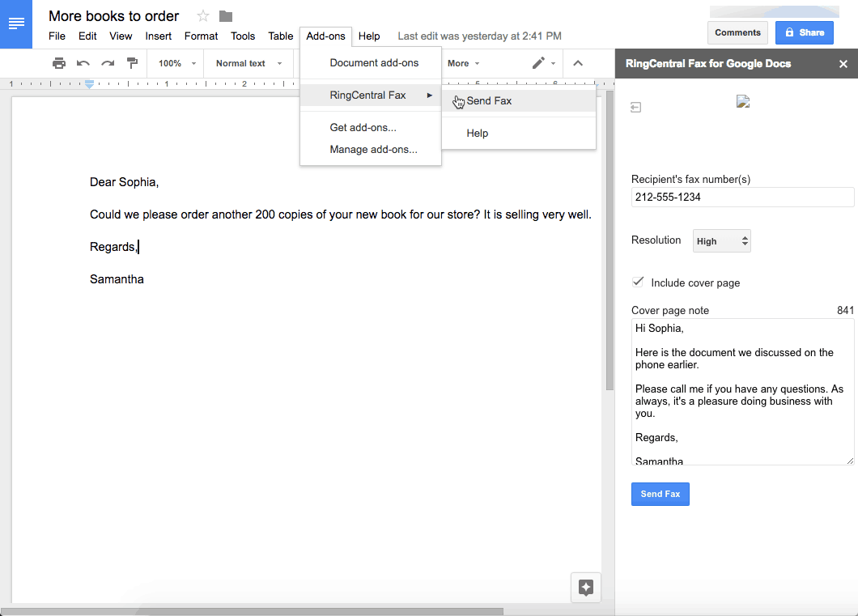Click the ruler left indent marker
858x616 pixels.
(x=89, y=84)
